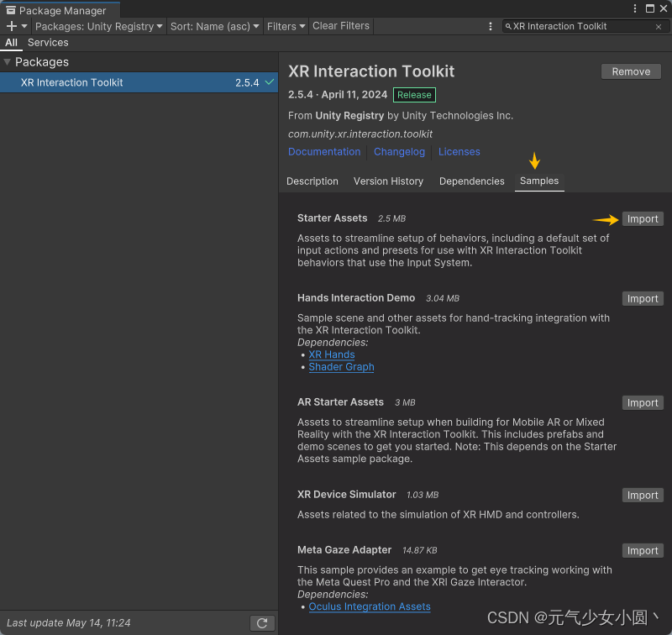
Task: Open the window kebab menu in title bar
Action: tap(635, 8)
